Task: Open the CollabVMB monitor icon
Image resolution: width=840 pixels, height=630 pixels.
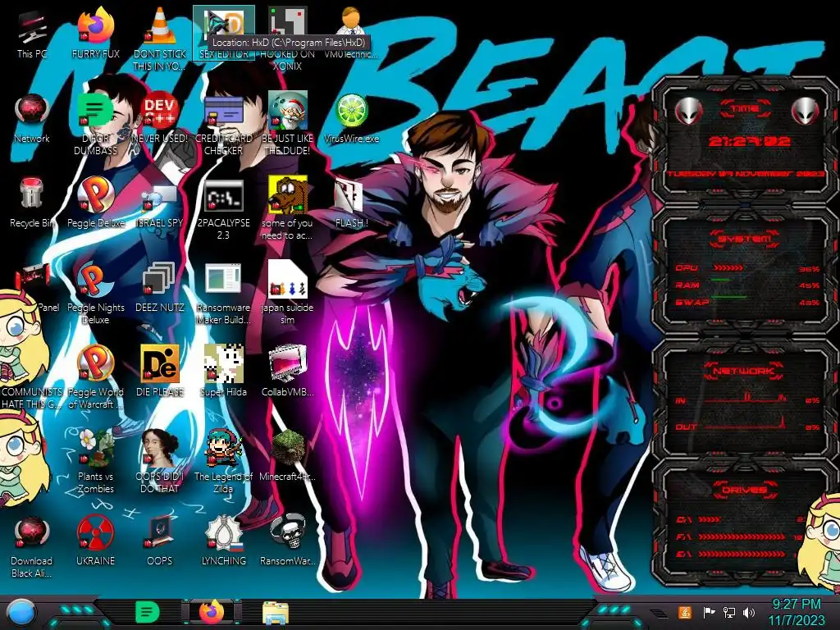Action: (288, 372)
